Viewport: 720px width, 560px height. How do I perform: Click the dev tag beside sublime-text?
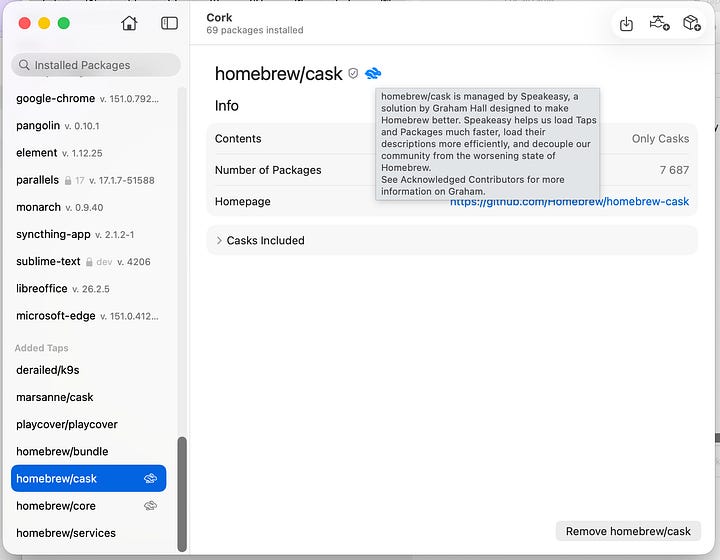coord(104,262)
